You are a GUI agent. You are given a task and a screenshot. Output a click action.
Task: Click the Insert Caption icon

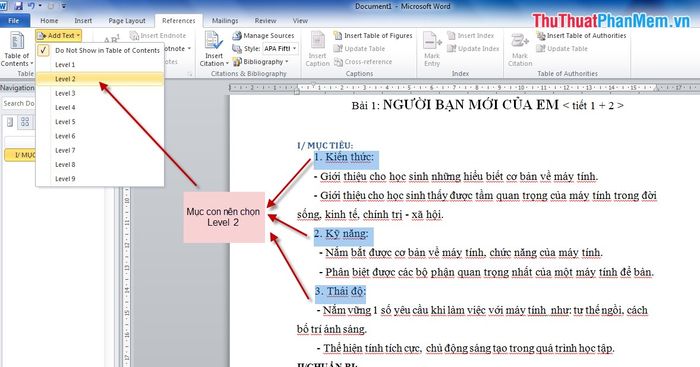coord(317,41)
